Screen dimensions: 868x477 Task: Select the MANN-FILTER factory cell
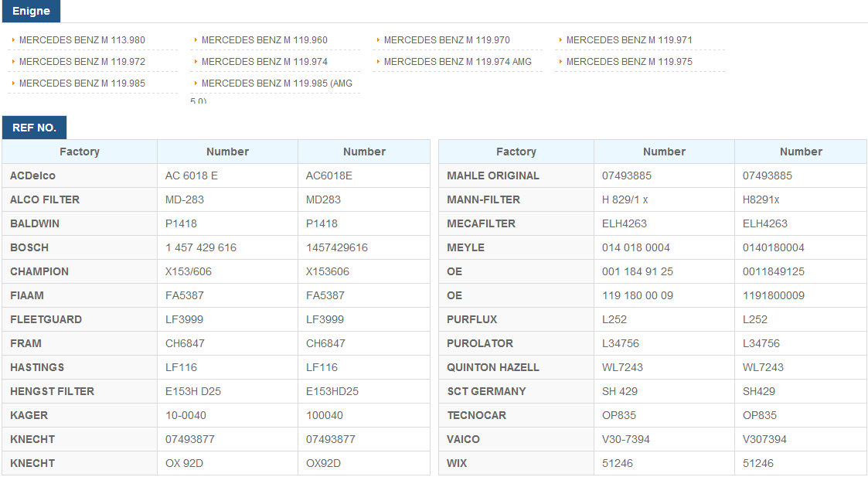(516, 199)
